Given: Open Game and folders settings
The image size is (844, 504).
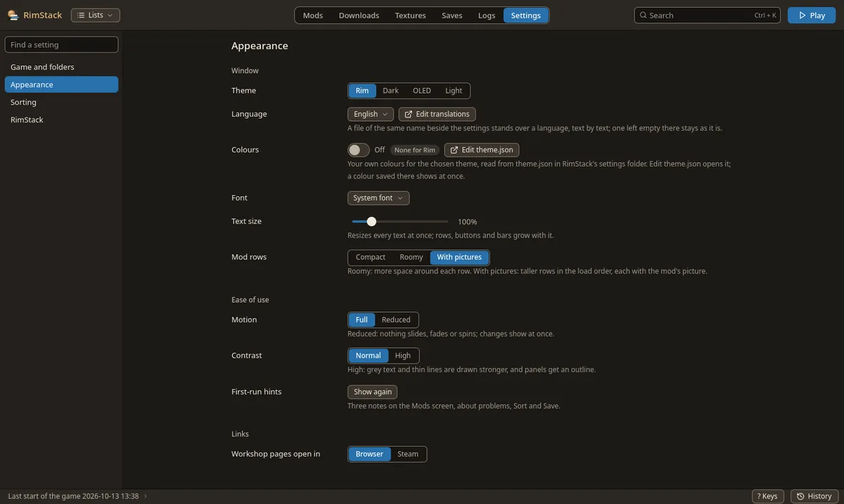Looking at the screenshot, I should [61, 67].
